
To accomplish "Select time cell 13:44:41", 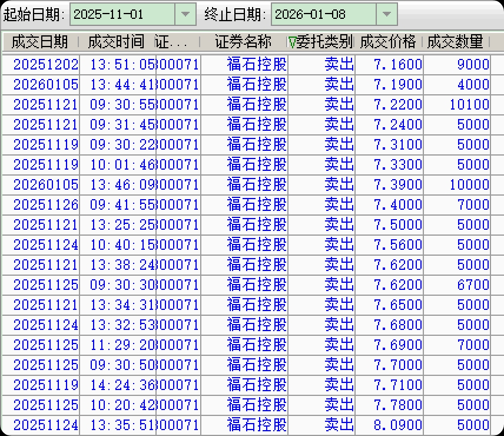I will pos(118,85).
